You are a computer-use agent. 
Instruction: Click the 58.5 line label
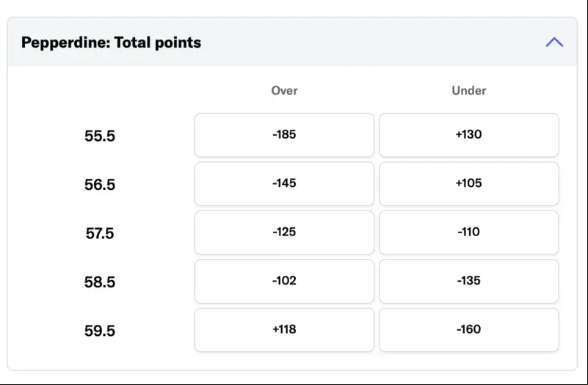[100, 282]
